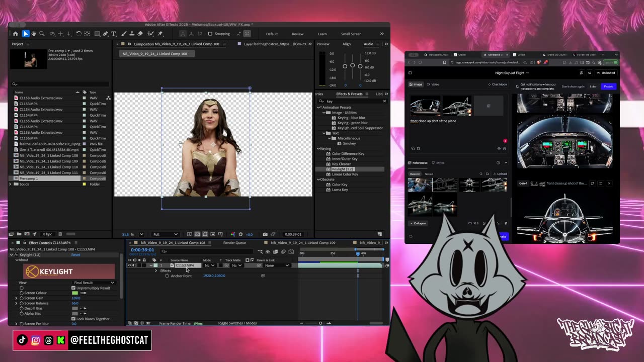Switch to Default workspace
Viewport: 644px width, 362px height.
pyautogui.click(x=272, y=34)
